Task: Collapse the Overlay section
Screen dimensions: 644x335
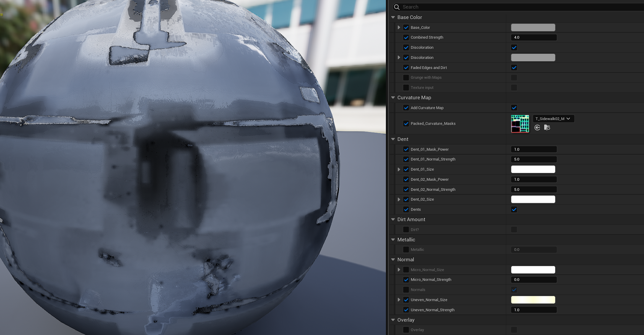Action: point(393,320)
